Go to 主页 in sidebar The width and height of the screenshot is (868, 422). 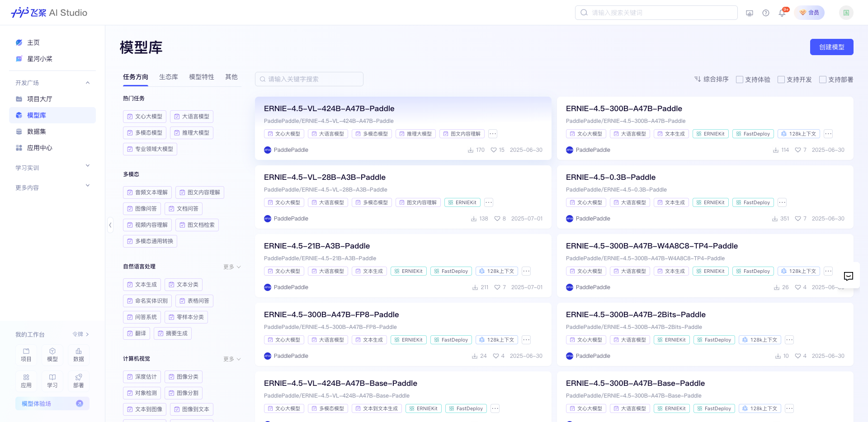click(52, 42)
